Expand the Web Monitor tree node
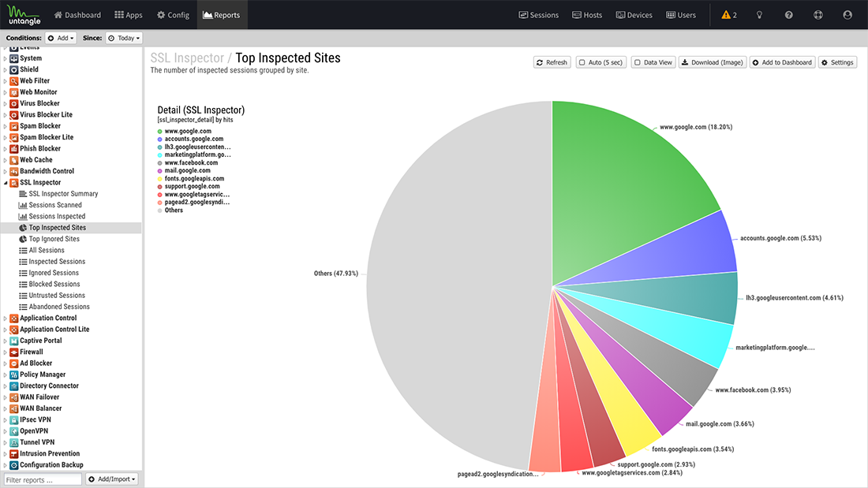The image size is (868, 488). 6,92
